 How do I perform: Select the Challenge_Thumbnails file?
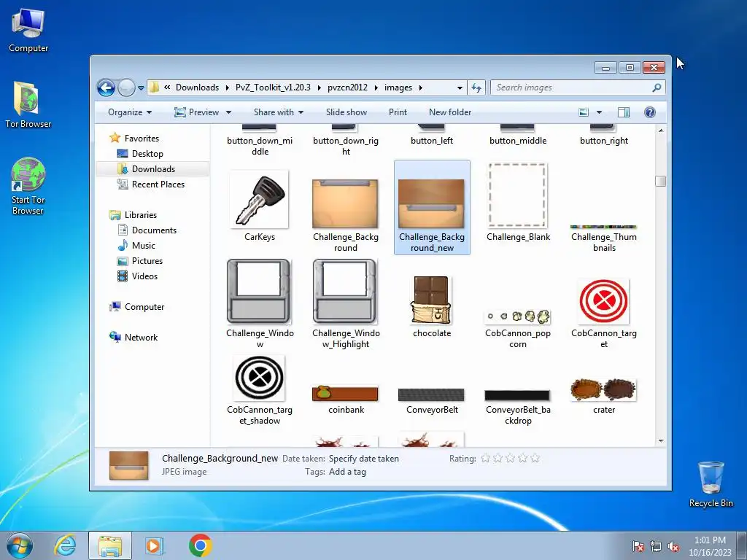coord(603,238)
